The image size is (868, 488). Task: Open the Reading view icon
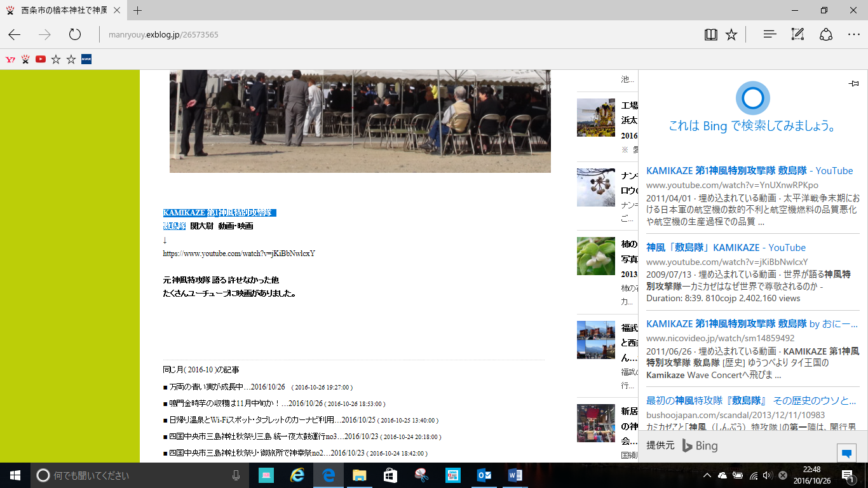[x=711, y=35]
